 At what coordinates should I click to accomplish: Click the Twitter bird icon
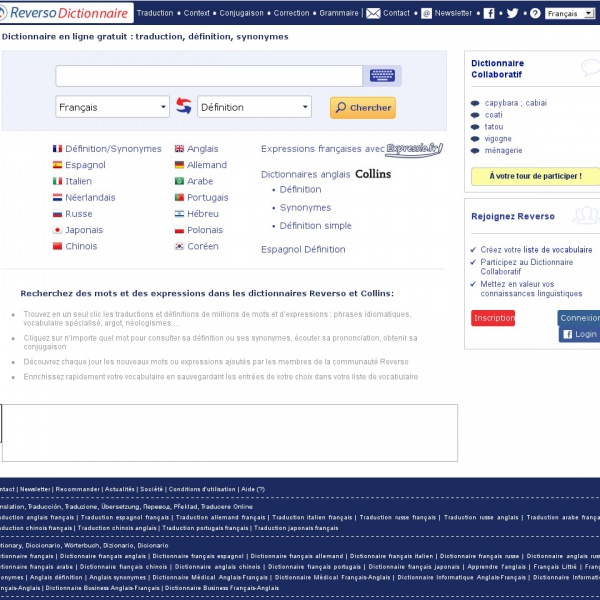(512, 13)
